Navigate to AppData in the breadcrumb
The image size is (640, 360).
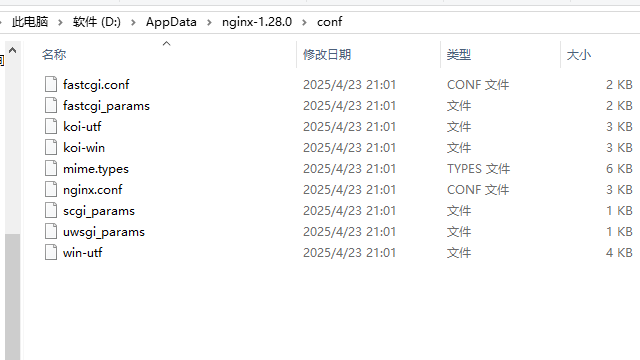[171, 22]
